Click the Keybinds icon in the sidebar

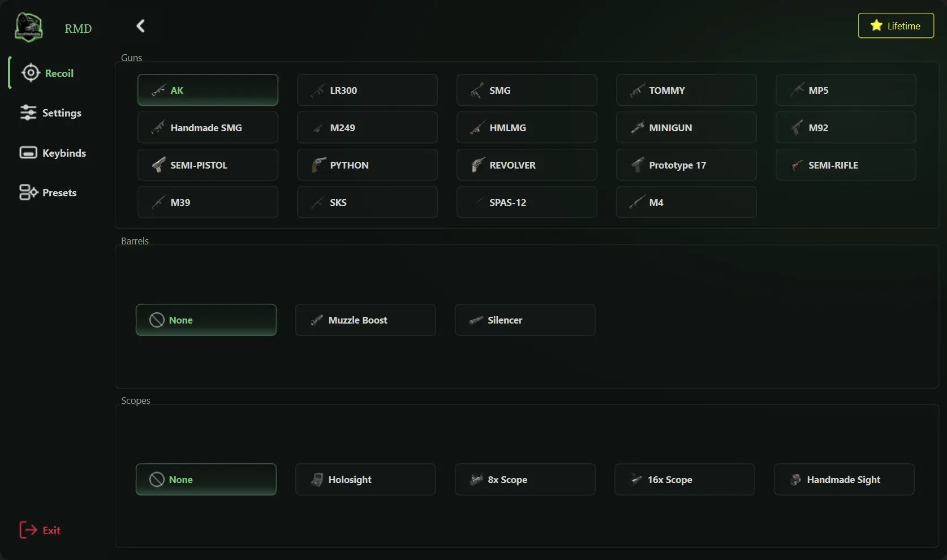(x=28, y=152)
